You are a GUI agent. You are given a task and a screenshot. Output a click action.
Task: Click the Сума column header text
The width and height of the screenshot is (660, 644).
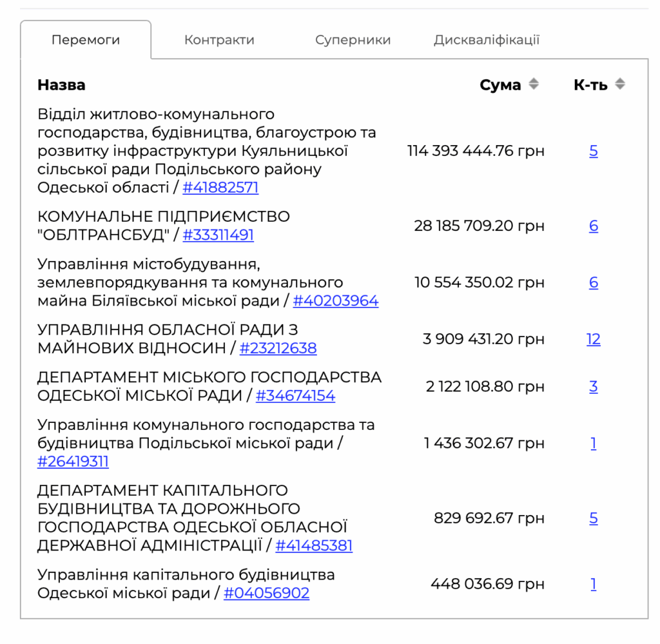[x=500, y=84]
